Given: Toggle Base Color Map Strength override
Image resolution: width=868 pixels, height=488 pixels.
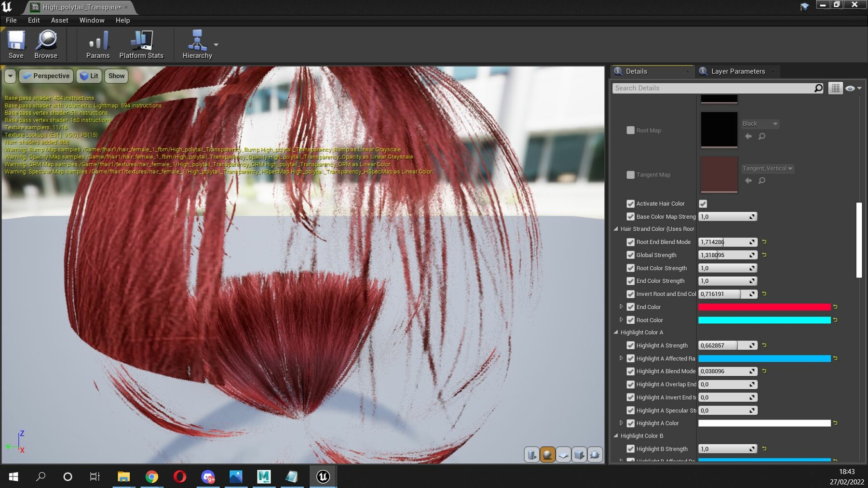Looking at the screenshot, I should [x=630, y=217].
